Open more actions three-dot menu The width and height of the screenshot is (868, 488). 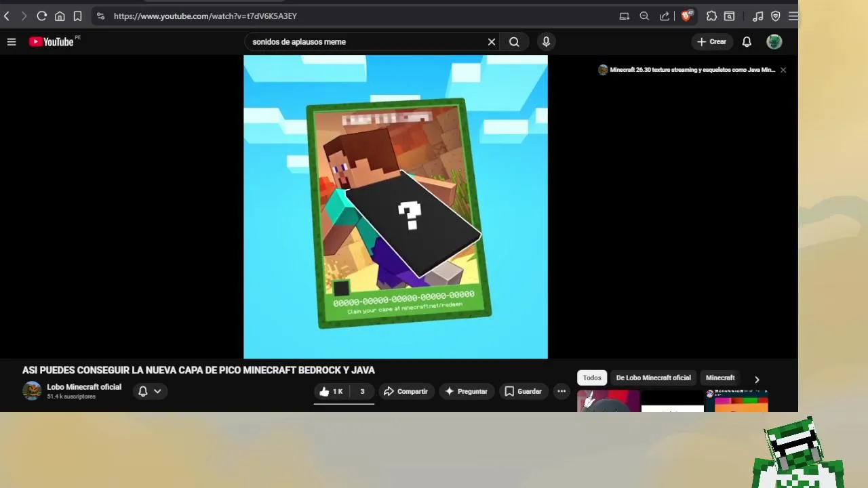tap(561, 391)
